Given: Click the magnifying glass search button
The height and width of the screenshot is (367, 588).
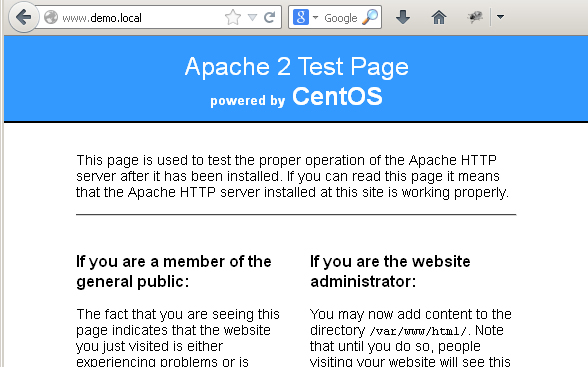Looking at the screenshot, I should pyautogui.click(x=370, y=17).
